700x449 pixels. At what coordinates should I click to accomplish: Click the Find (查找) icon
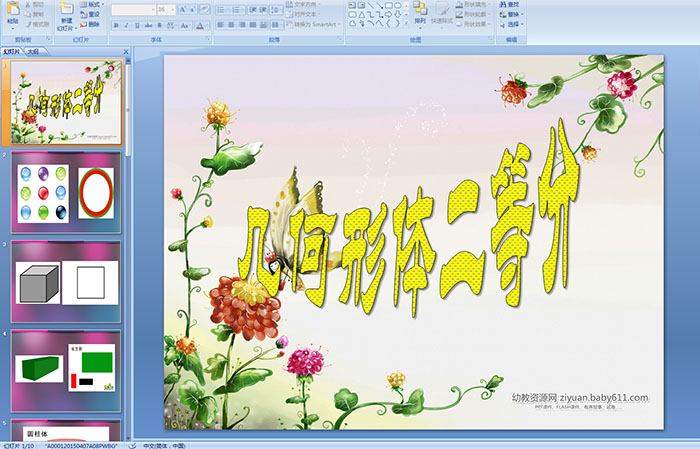click(x=513, y=4)
